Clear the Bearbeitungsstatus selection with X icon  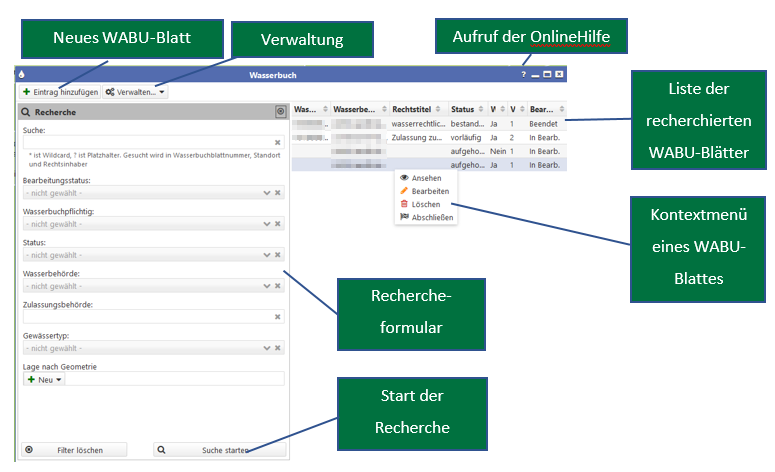278,192
